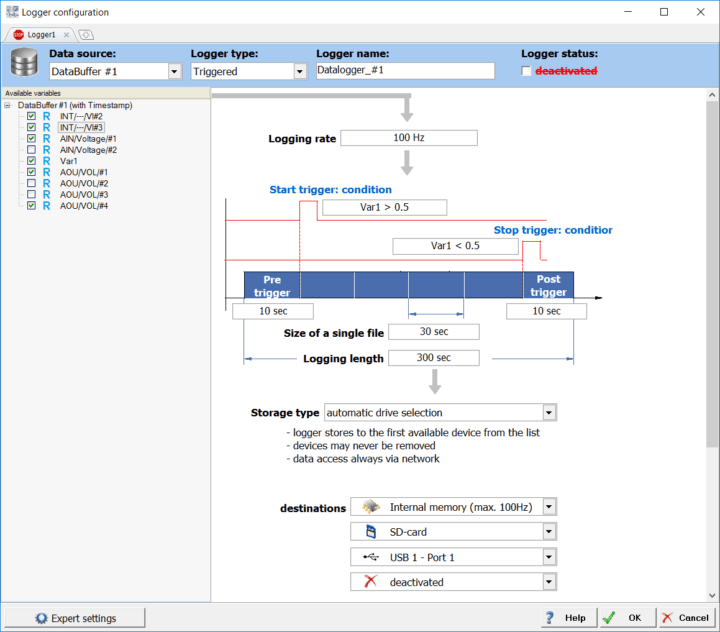Screen dimensions: 720x632
Task: Confirm with the OK button
Action: (x=626, y=618)
